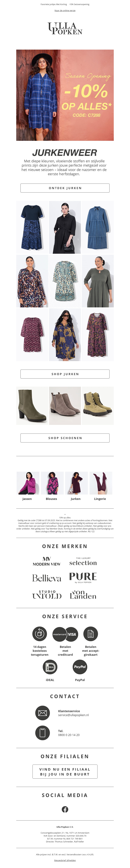130x868 pixels.
Task: Click the SHOP JURKEN button
Action: (65, 374)
